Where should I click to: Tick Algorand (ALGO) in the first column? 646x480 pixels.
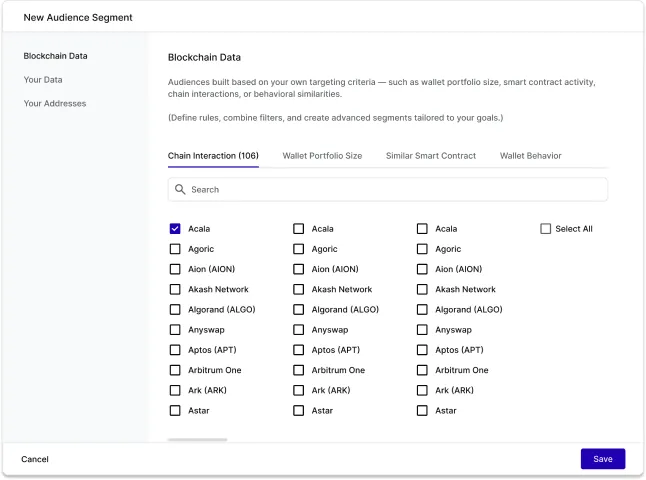[175, 309]
